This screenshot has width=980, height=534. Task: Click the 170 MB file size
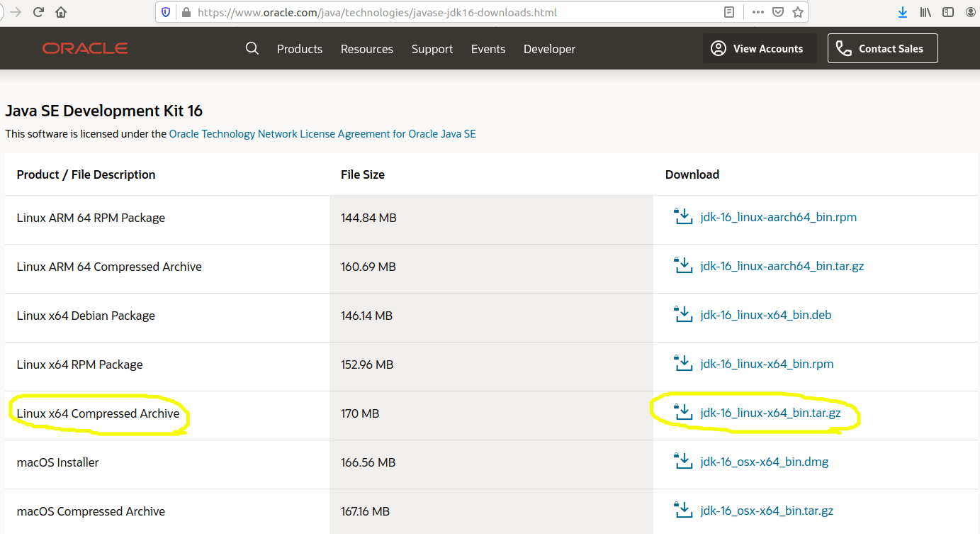(x=360, y=413)
